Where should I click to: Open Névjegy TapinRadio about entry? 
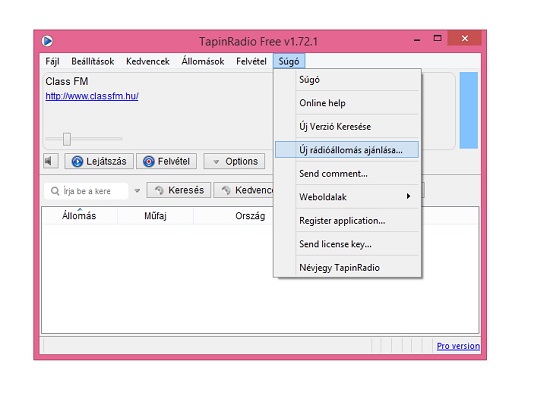tap(347, 268)
